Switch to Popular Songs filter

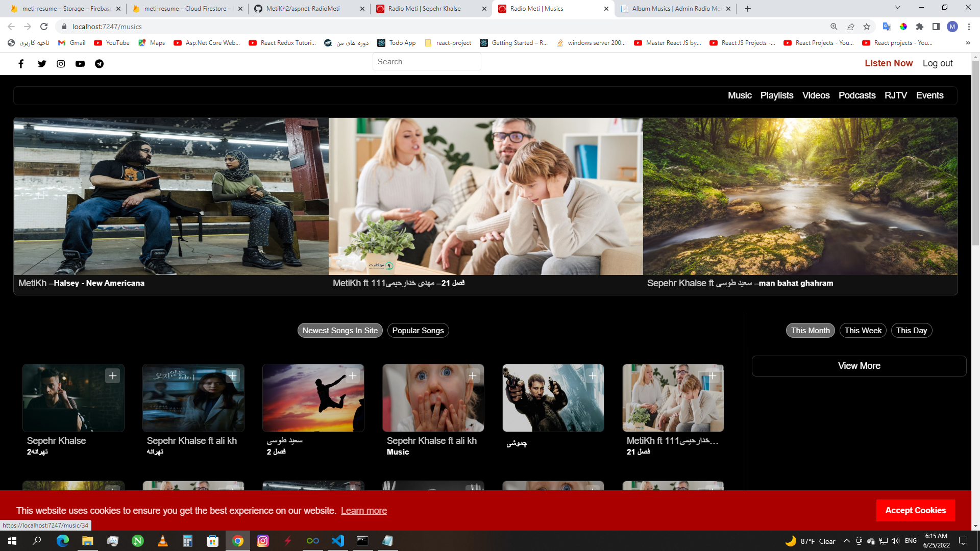pos(418,331)
